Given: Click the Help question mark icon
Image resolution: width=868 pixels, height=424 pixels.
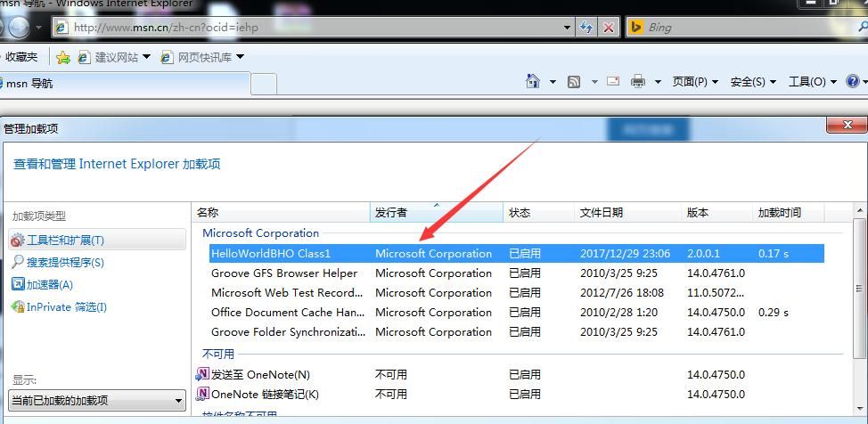Looking at the screenshot, I should pos(853,81).
